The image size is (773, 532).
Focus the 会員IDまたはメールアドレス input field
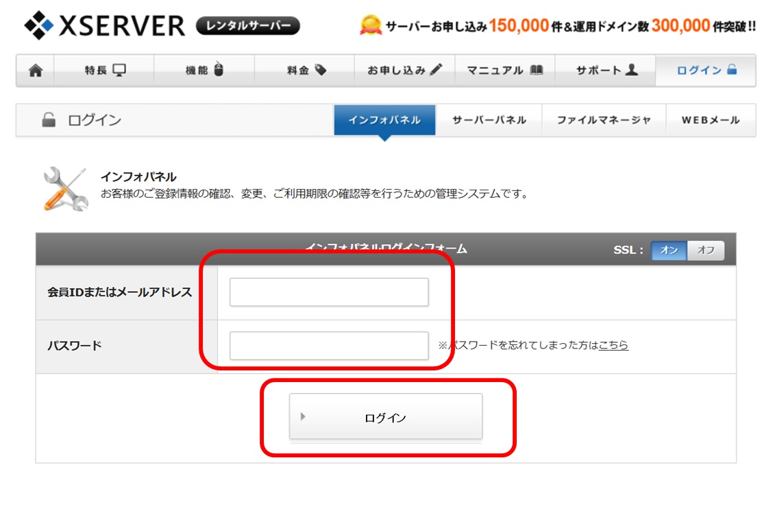click(329, 292)
